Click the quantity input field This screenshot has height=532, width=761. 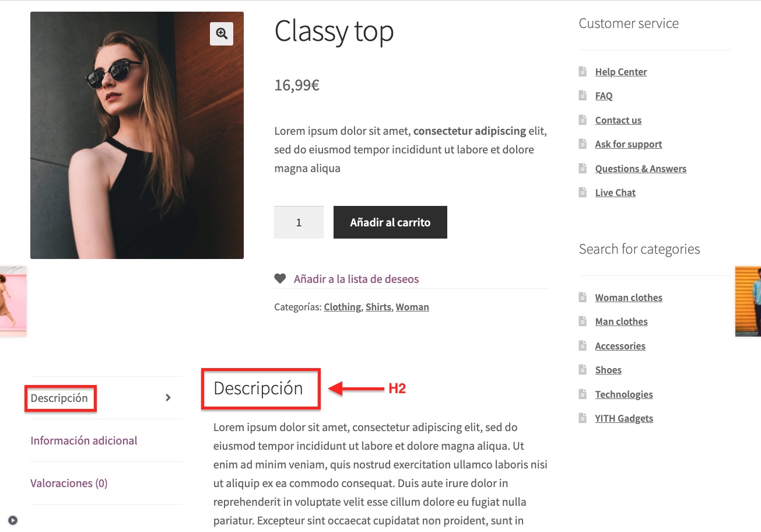point(299,222)
